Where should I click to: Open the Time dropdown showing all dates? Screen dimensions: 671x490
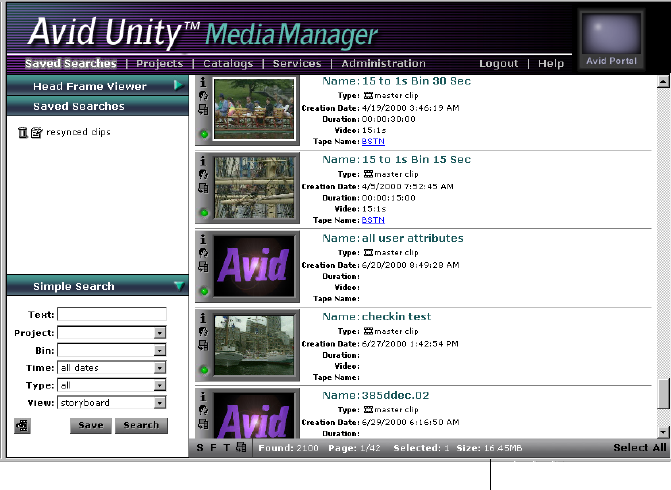tap(160, 368)
